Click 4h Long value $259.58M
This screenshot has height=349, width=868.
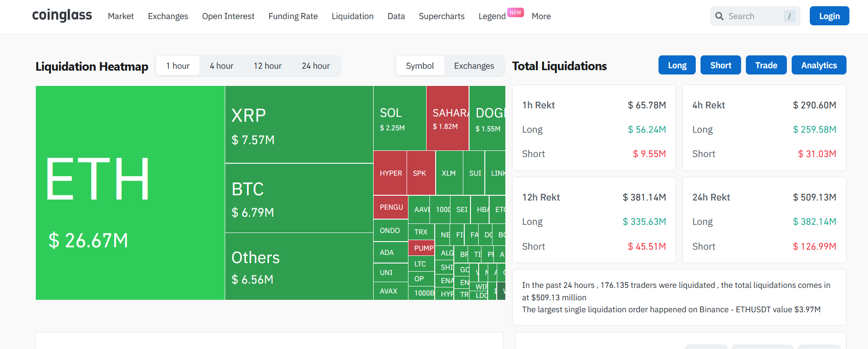point(815,129)
